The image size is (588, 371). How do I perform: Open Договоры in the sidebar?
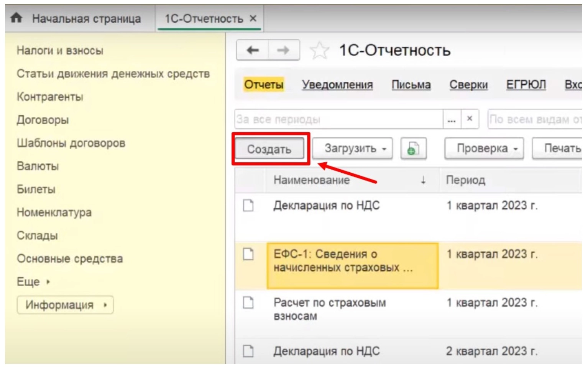coord(43,120)
